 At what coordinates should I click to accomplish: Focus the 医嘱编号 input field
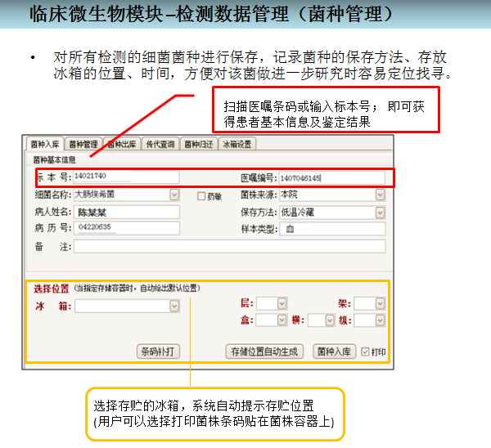[331, 177]
